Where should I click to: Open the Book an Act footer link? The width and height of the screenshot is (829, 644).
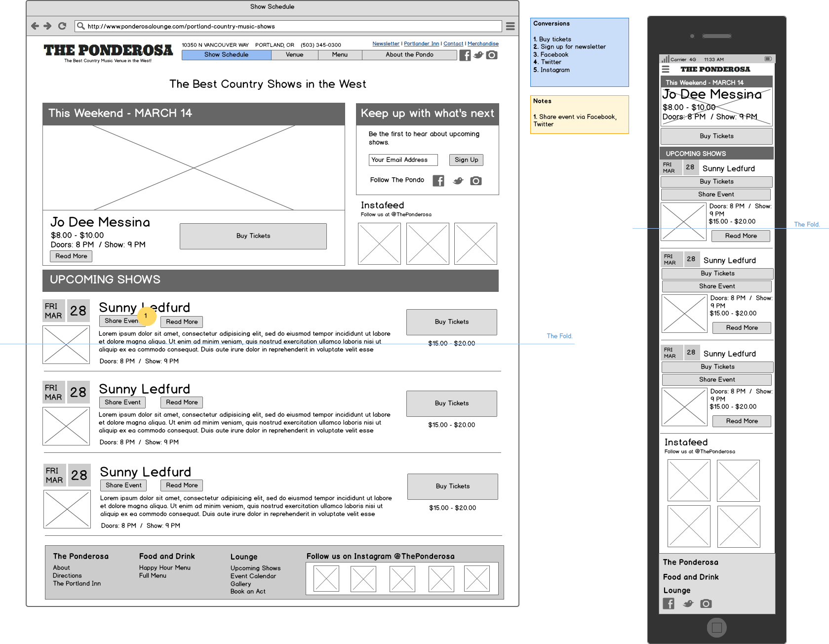[248, 591]
